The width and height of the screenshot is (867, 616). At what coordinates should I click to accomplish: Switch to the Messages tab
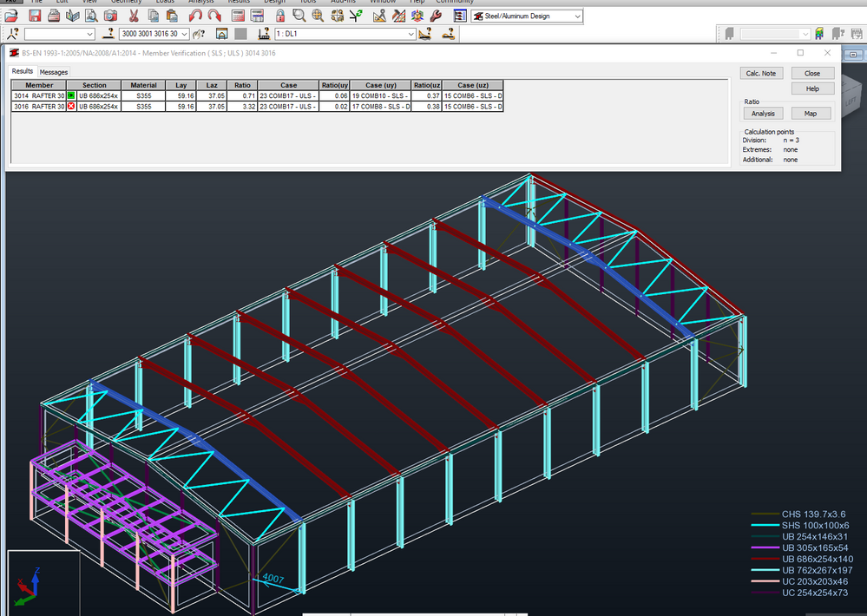[x=54, y=72]
